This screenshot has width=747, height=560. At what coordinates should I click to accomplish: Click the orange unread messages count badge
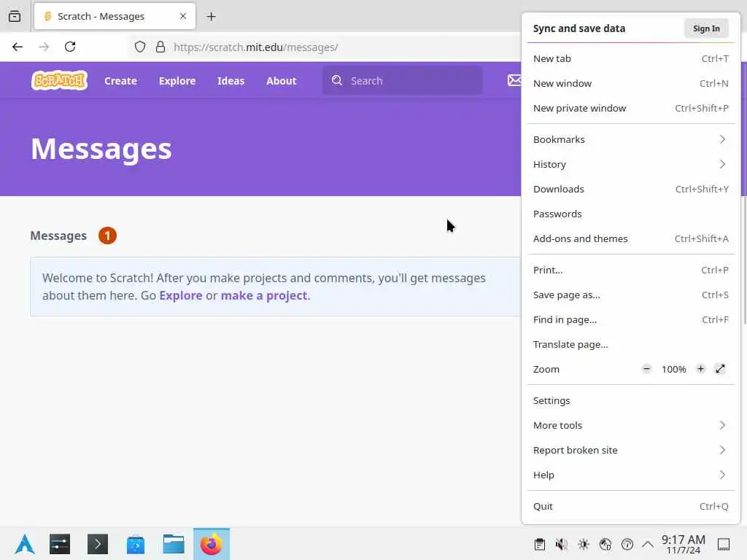pos(107,236)
